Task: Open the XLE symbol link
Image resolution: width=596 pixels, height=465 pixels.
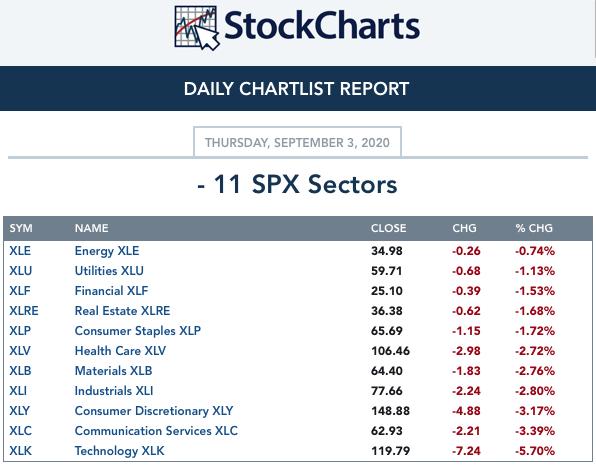Action: pos(20,251)
